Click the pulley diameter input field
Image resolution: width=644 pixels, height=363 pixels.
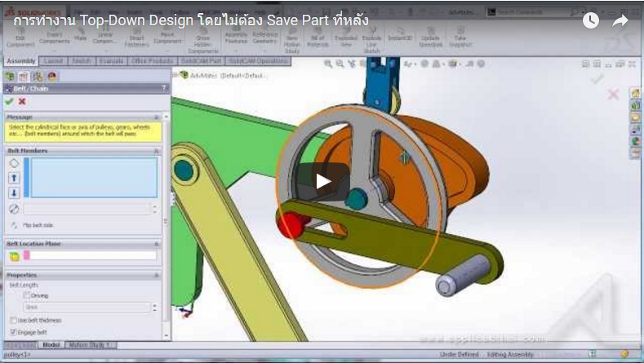coord(87,209)
